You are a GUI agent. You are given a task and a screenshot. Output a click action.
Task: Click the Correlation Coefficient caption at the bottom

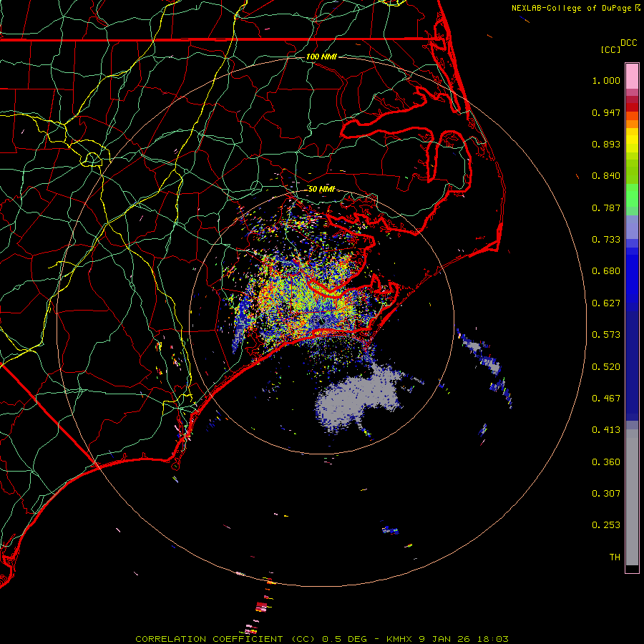pyautogui.click(x=322, y=639)
